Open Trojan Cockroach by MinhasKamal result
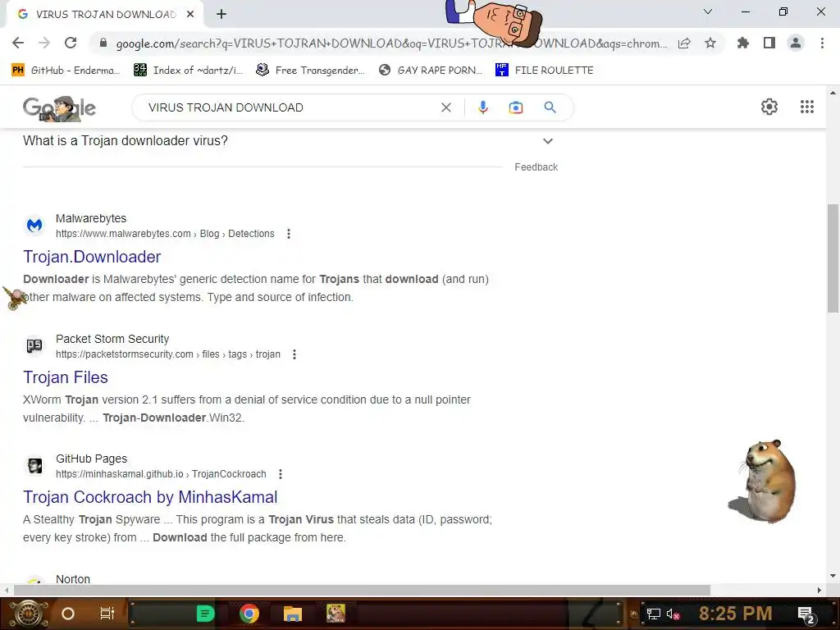Image resolution: width=840 pixels, height=630 pixels. tap(150, 497)
